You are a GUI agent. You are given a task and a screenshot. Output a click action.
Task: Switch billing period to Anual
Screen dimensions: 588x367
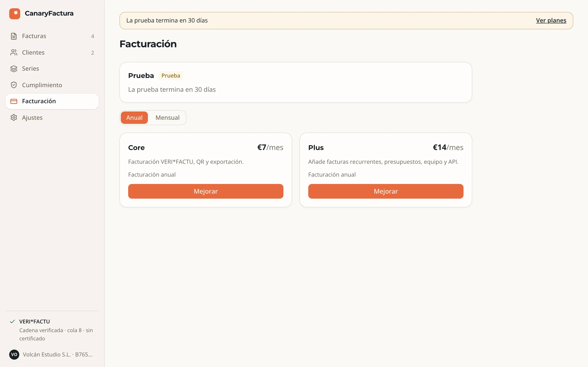pos(134,118)
